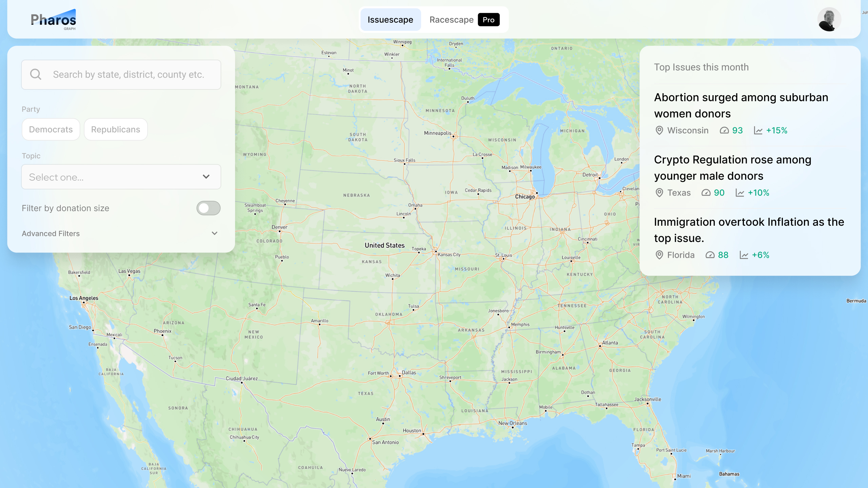Screen dimensions: 868x488
Task: Click the search magnifier icon
Action: (x=36, y=74)
